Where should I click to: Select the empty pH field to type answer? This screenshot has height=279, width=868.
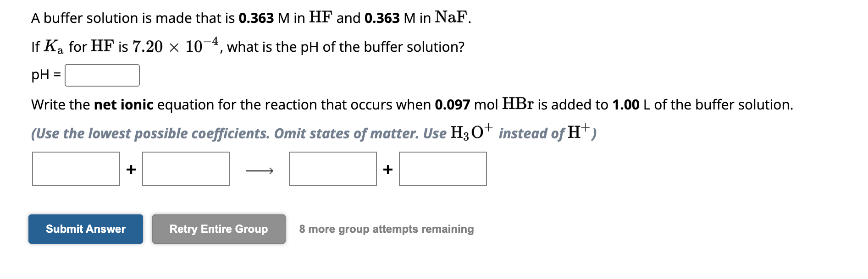(102, 75)
